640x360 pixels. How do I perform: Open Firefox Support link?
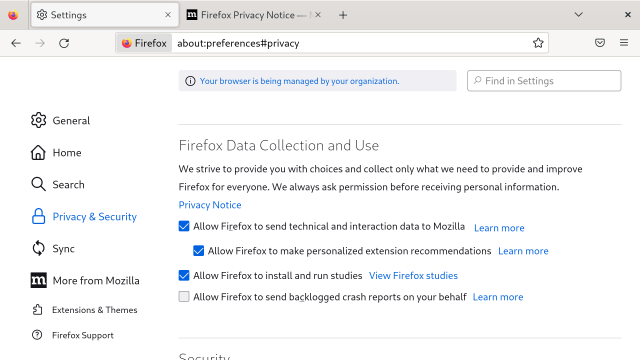(x=72, y=335)
